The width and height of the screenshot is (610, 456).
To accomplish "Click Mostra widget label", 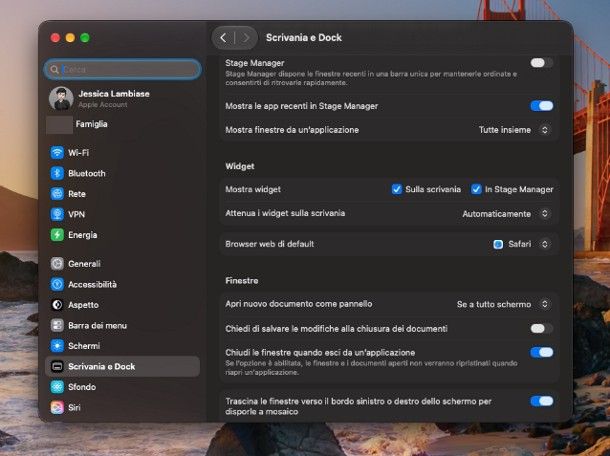I will coord(253,189).
